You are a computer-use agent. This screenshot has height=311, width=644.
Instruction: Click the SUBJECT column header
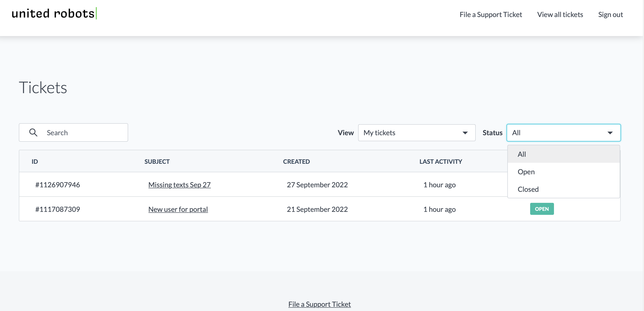[157, 162]
